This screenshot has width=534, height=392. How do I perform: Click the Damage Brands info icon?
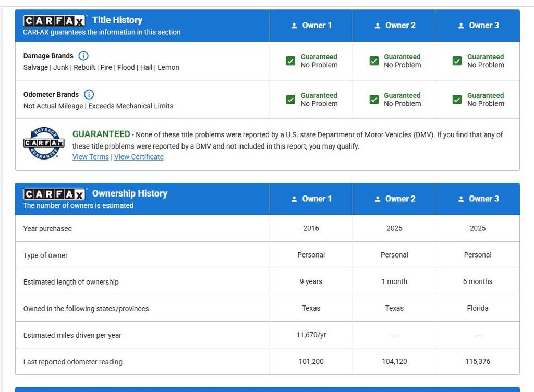(83, 55)
